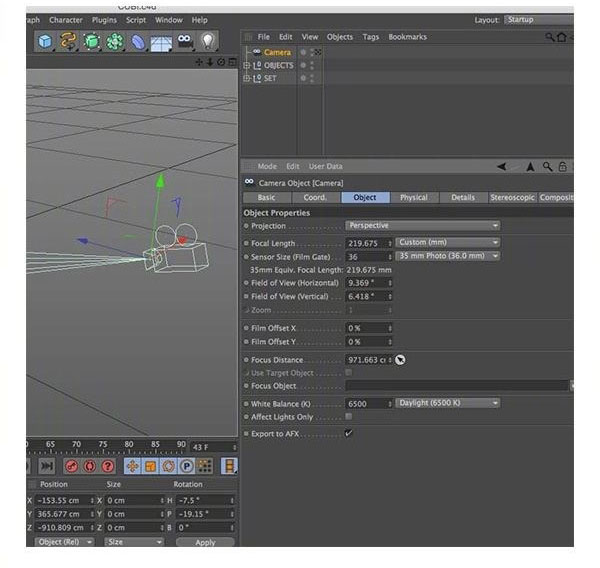Add a subdivision surface generator
Image resolution: width=600 pixels, height=568 pixels.
(91, 41)
